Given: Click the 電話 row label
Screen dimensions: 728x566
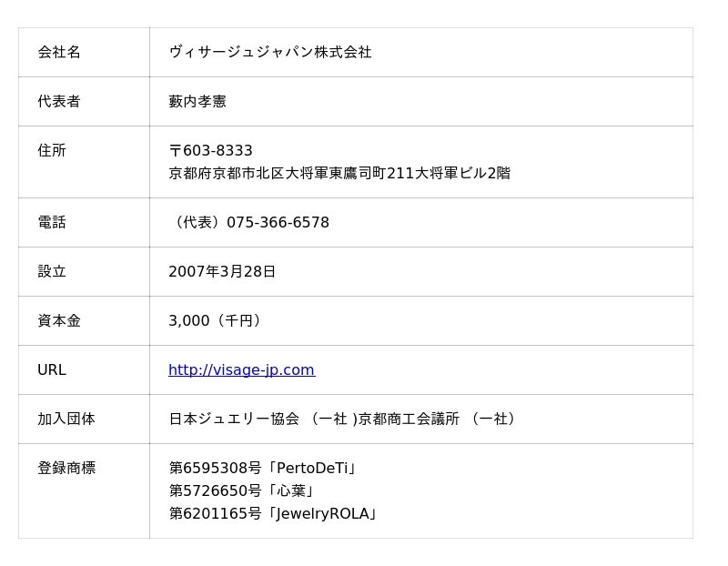Looking at the screenshot, I should [x=52, y=222].
